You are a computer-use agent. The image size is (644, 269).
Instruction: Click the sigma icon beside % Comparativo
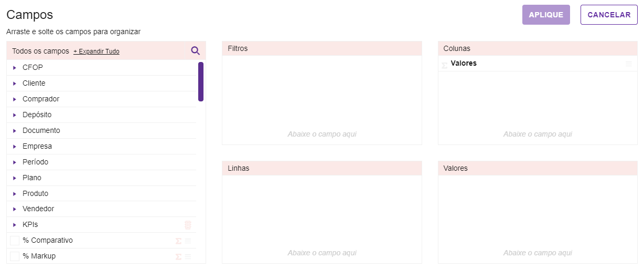point(178,241)
